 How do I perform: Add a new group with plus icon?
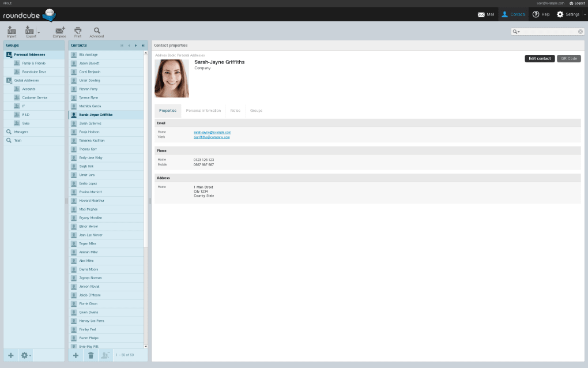pyautogui.click(x=11, y=355)
